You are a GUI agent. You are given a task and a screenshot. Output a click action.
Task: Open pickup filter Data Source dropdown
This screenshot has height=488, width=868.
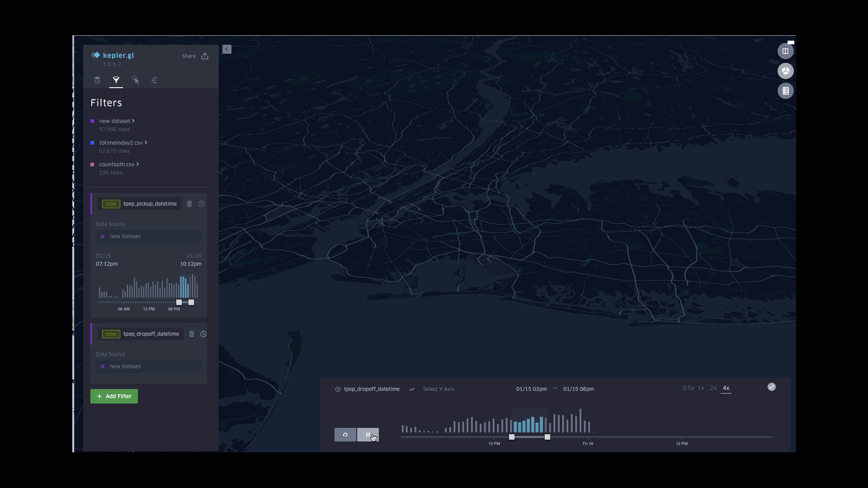148,236
